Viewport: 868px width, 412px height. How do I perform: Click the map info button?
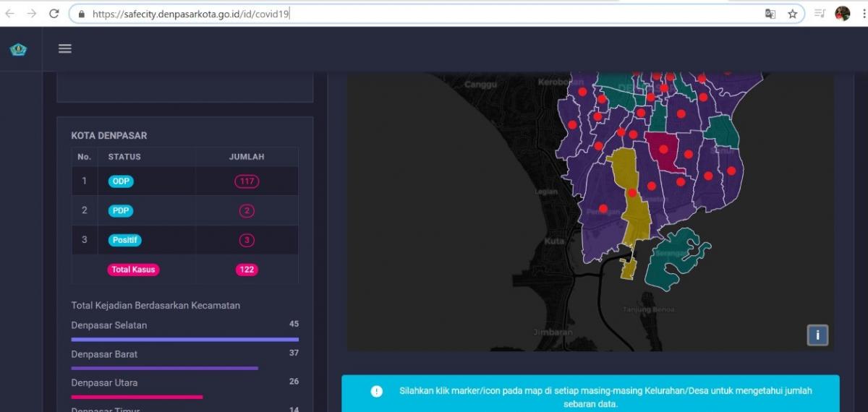[817, 335]
